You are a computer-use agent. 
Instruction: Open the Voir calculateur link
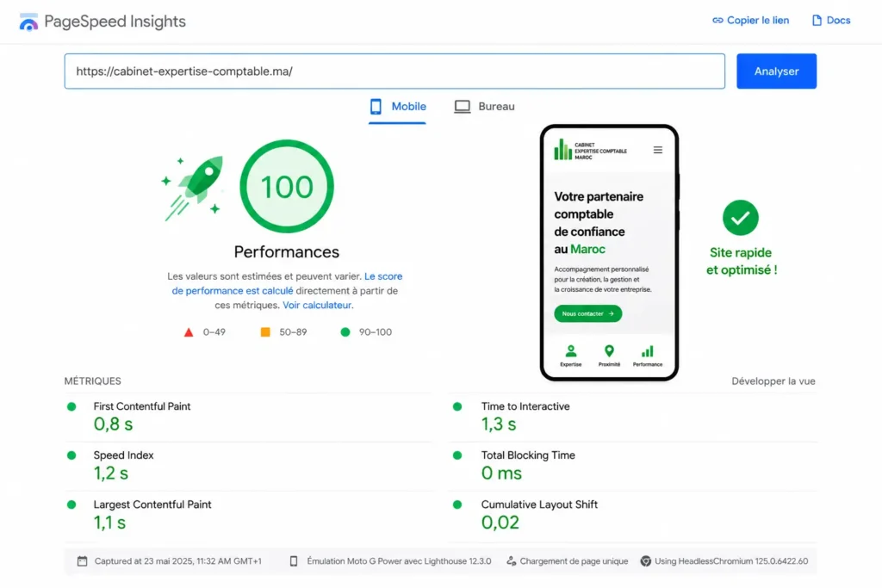[317, 306]
